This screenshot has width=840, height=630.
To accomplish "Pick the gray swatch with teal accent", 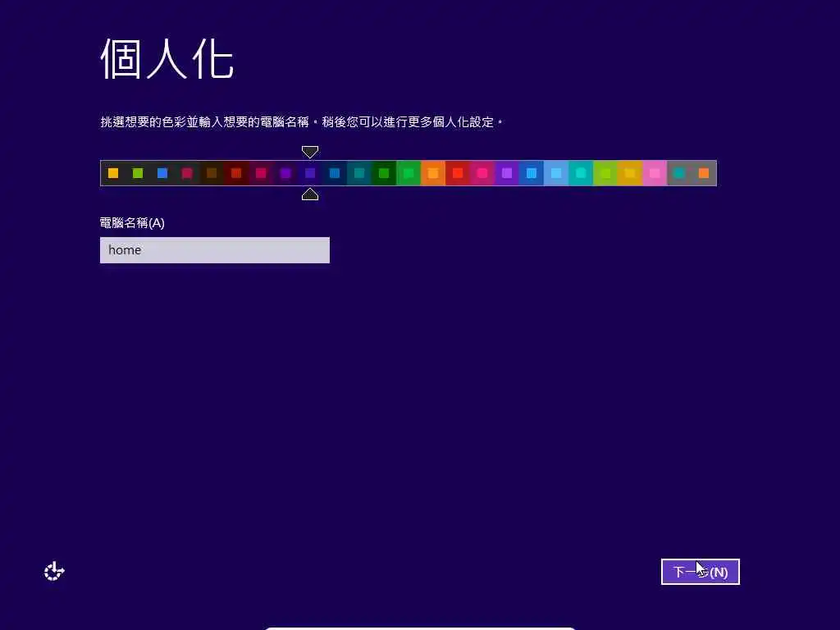I will tap(680, 173).
